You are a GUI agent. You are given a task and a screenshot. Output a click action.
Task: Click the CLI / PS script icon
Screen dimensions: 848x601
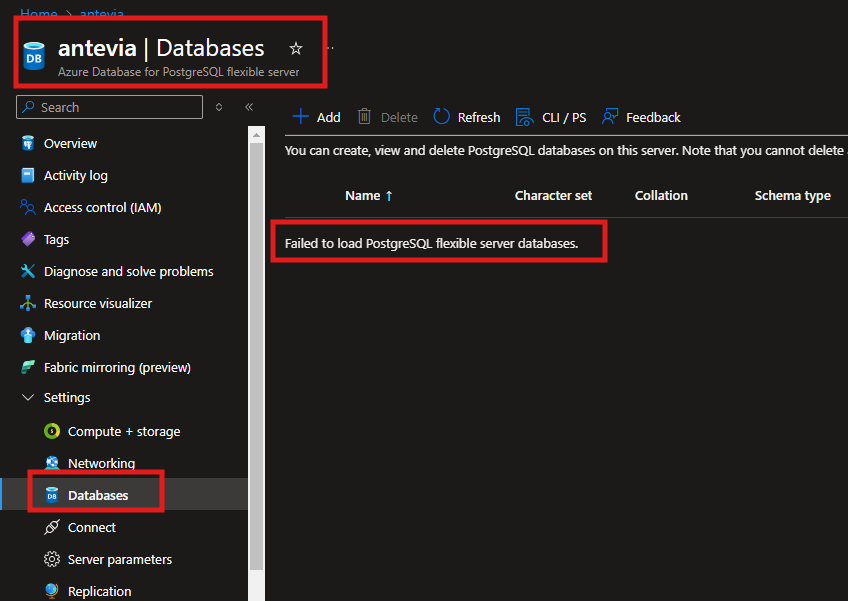coord(524,117)
